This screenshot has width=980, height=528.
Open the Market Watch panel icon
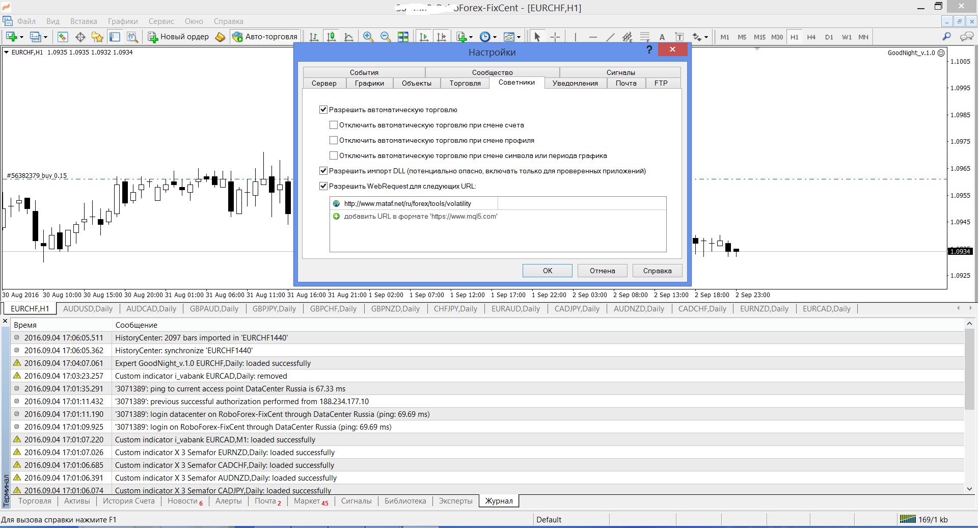point(63,37)
